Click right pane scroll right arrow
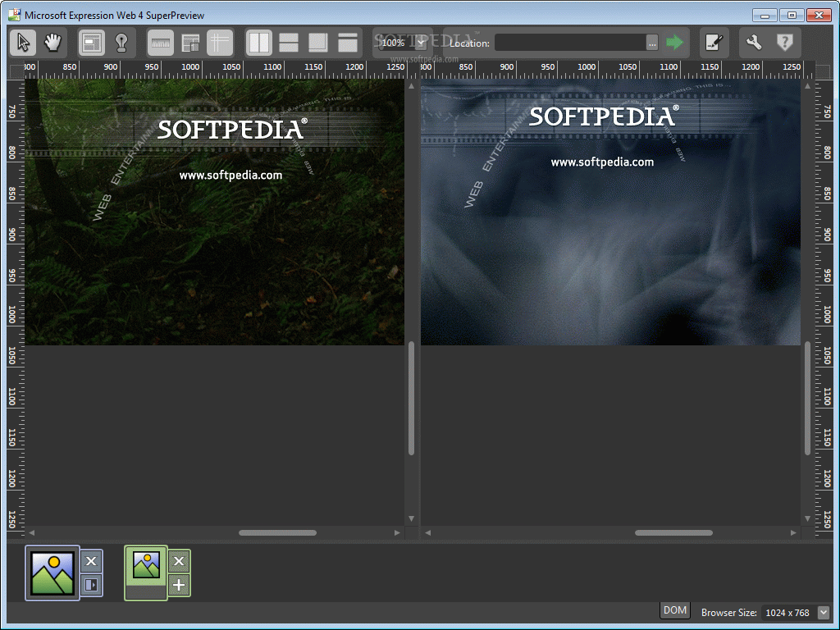This screenshot has width=840, height=630. 793,532
